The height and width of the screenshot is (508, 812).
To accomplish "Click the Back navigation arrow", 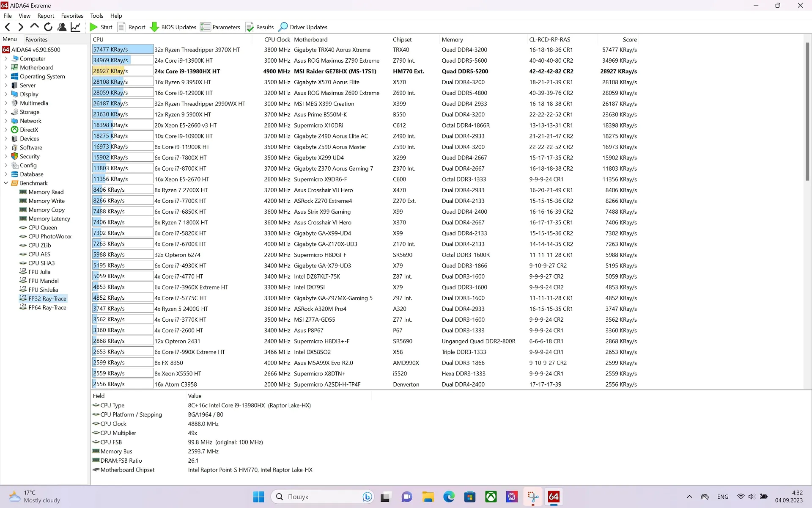I will (8, 27).
